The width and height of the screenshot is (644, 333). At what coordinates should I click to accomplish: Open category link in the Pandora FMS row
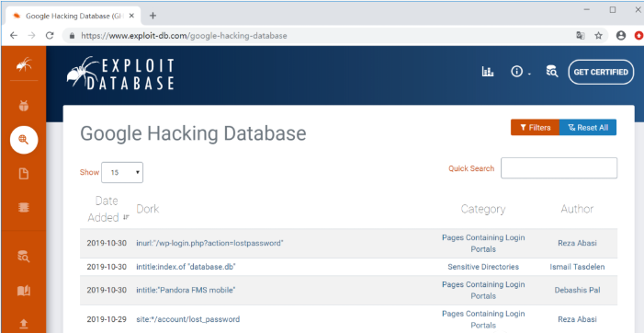point(483,291)
